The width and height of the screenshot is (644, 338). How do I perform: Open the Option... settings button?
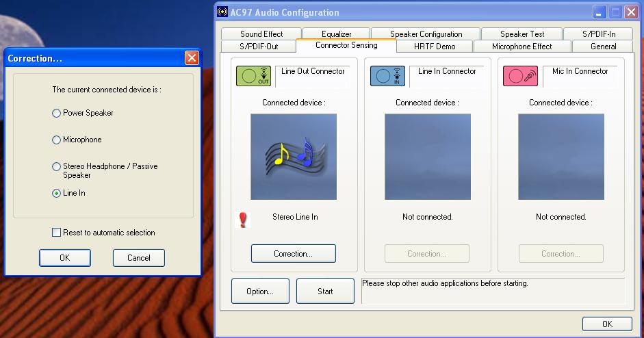[x=260, y=291]
